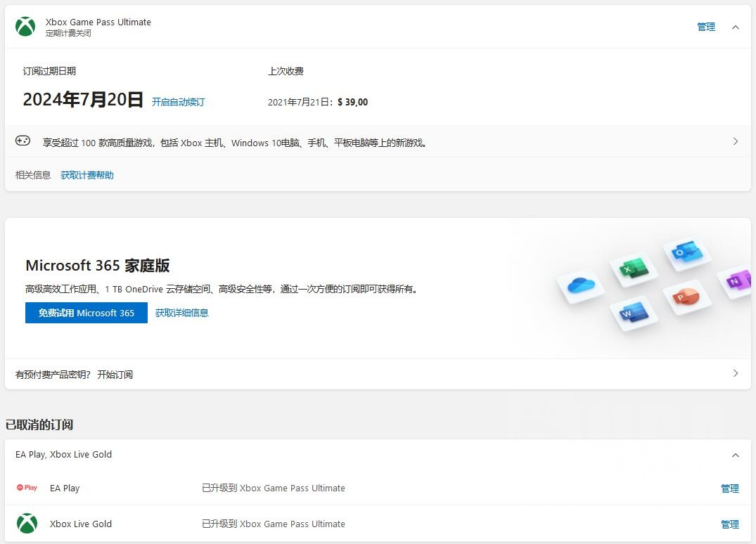Click the Xbox Game Pass Ultimate logo icon

pos(25,27)
